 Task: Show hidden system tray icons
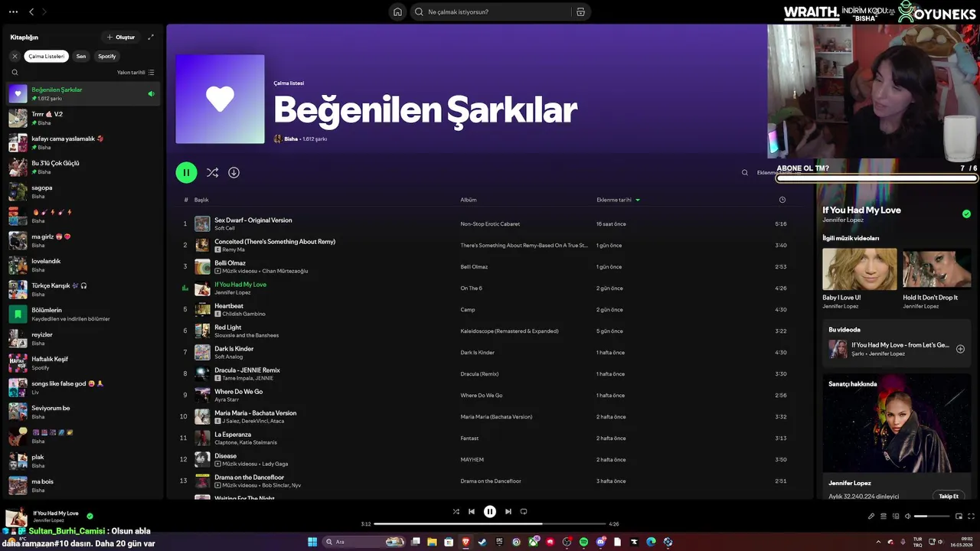[880, 542]
